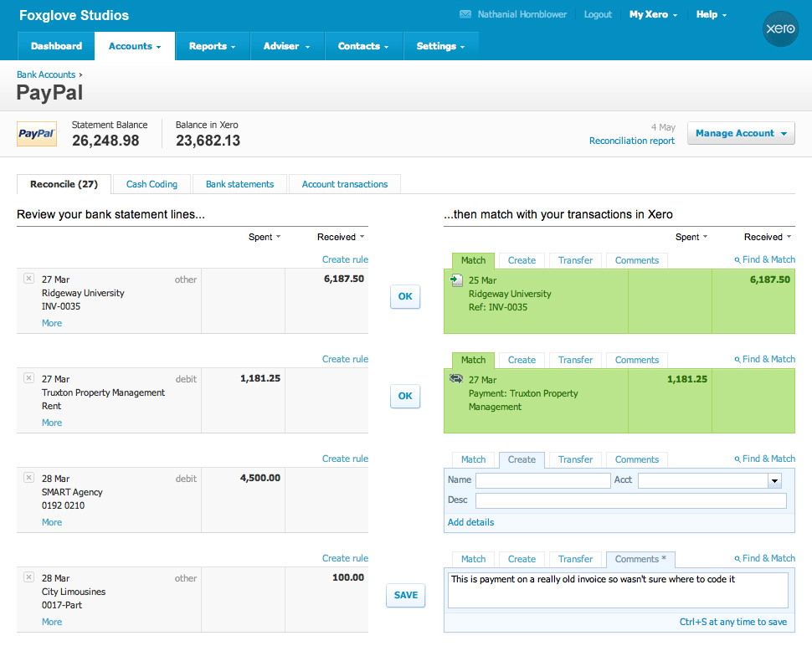
Task: Switch to the Account transactions tab
Action: tap(345, 184)
